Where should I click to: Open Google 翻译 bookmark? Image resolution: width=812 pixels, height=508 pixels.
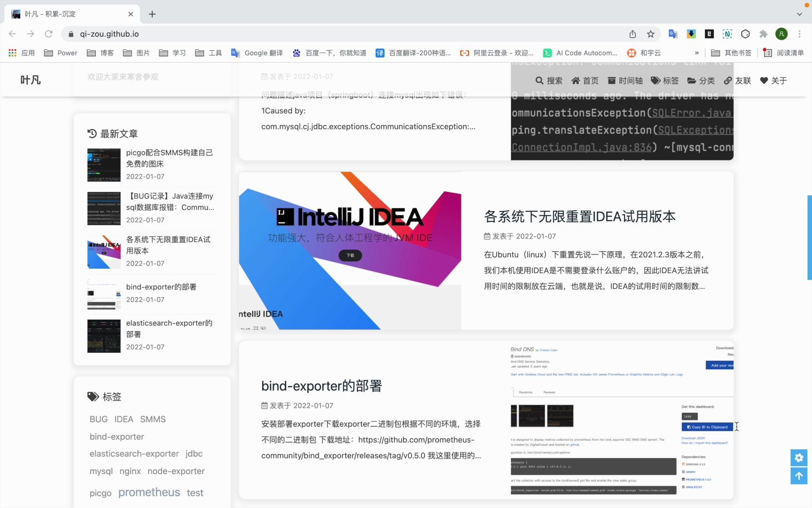point(257,53)
